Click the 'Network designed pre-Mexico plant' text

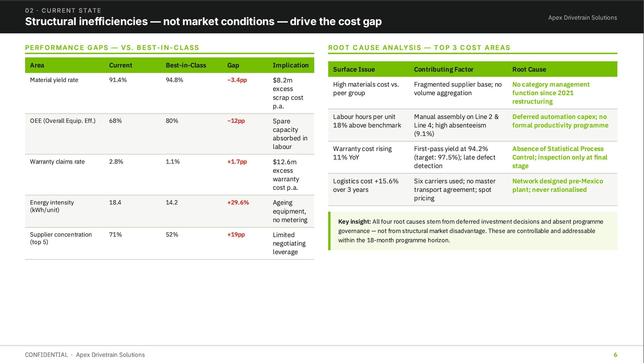click(x=558, y=185)
